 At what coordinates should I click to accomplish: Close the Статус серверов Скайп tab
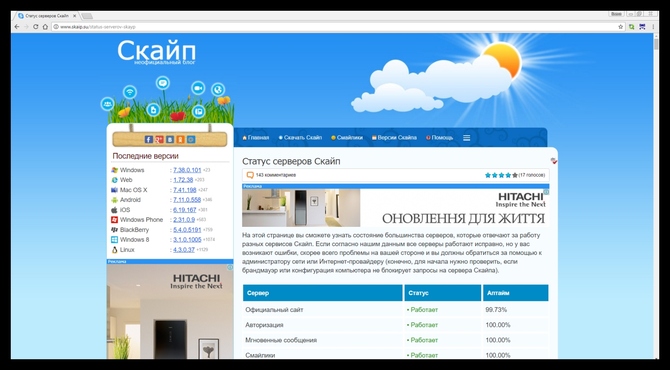click(74, 16)
